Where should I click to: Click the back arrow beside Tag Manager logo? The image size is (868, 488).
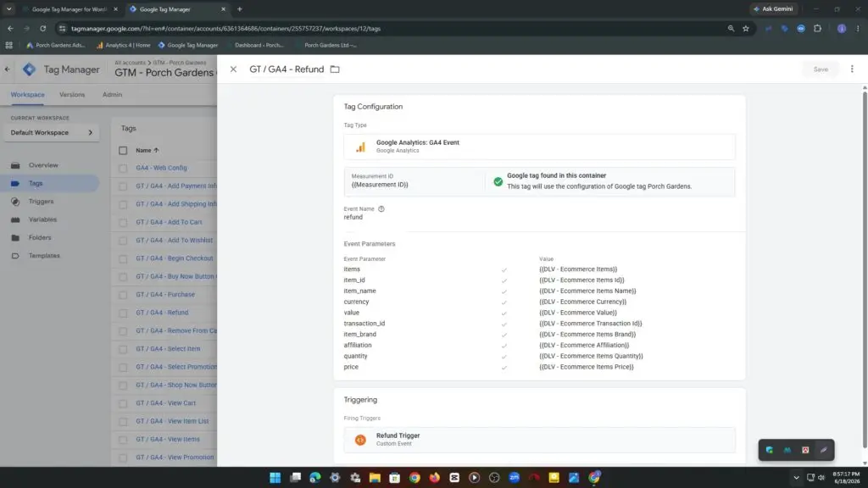point(7,69)
